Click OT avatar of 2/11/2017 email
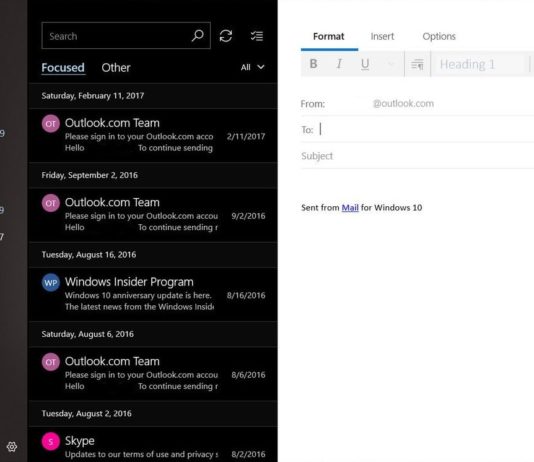 51,124
